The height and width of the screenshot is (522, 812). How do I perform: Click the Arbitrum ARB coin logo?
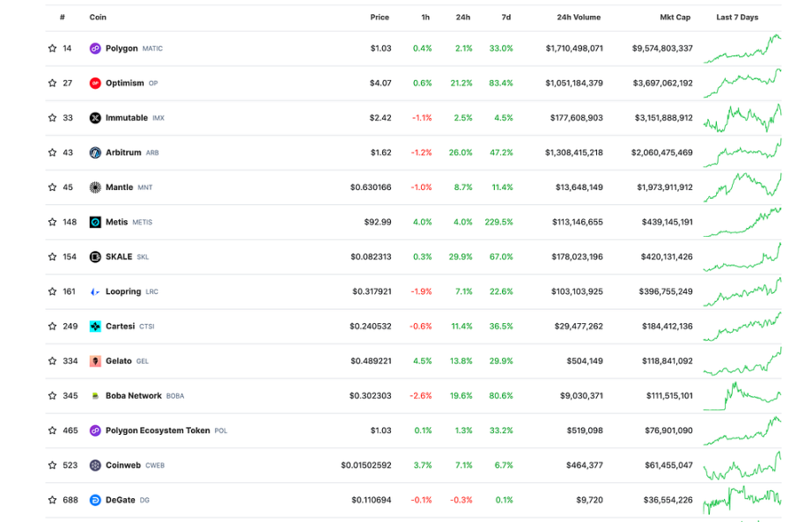[95, 153]
